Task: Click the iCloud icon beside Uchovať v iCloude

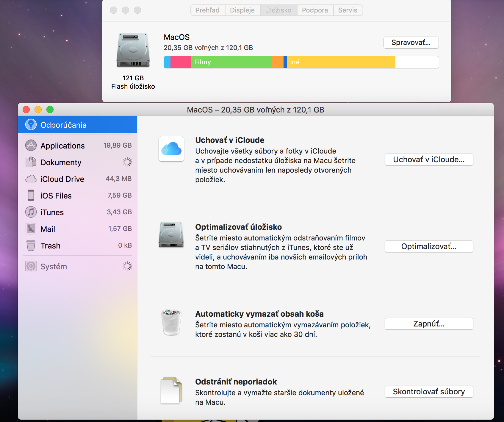Action: [x=171, y=149]
